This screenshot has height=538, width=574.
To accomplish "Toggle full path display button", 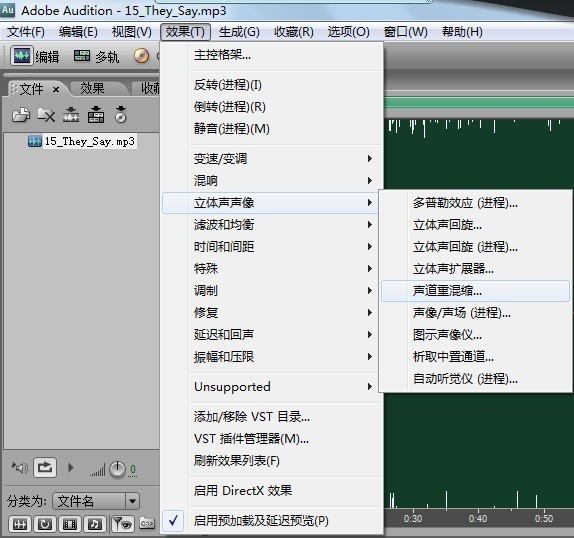I will tap(147, 524).
